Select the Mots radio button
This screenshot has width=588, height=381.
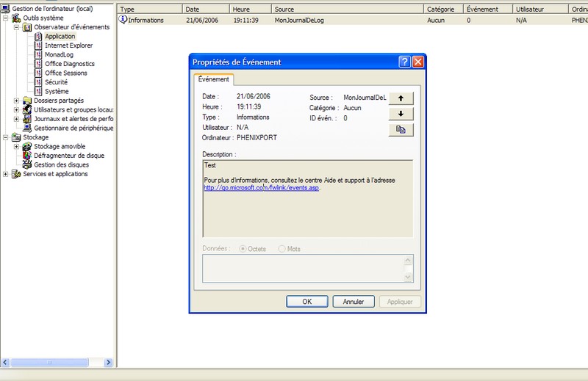[282, 249]
